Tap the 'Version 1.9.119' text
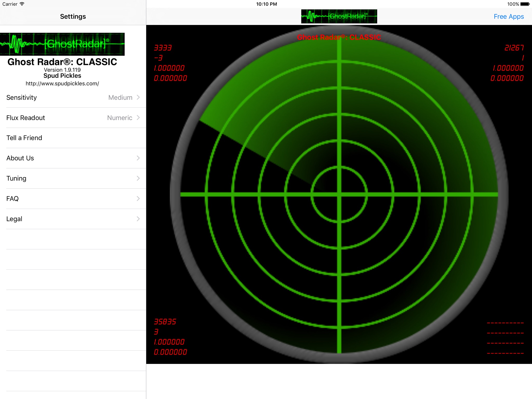 62,70
